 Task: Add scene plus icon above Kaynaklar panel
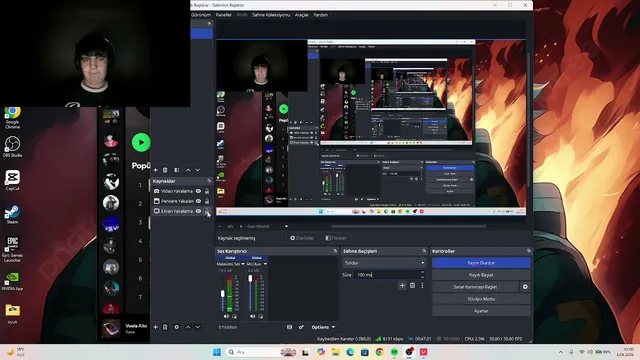click(x=156, y=170)
